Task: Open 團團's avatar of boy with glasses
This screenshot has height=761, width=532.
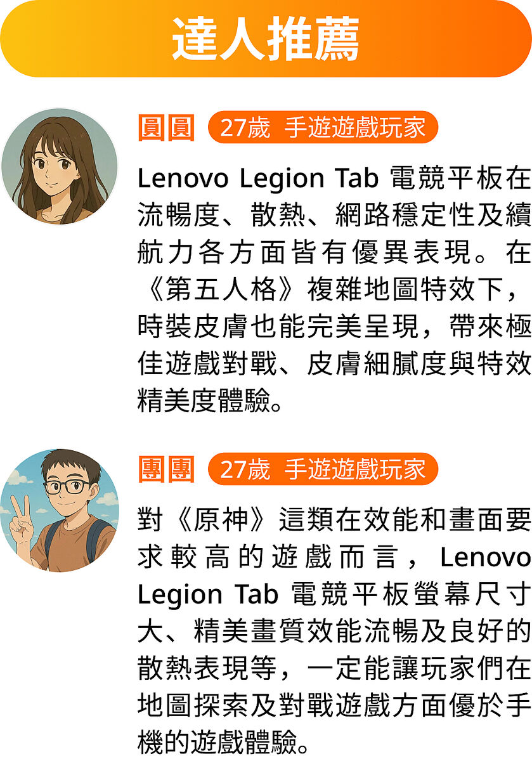Action: tap(60, 509)
